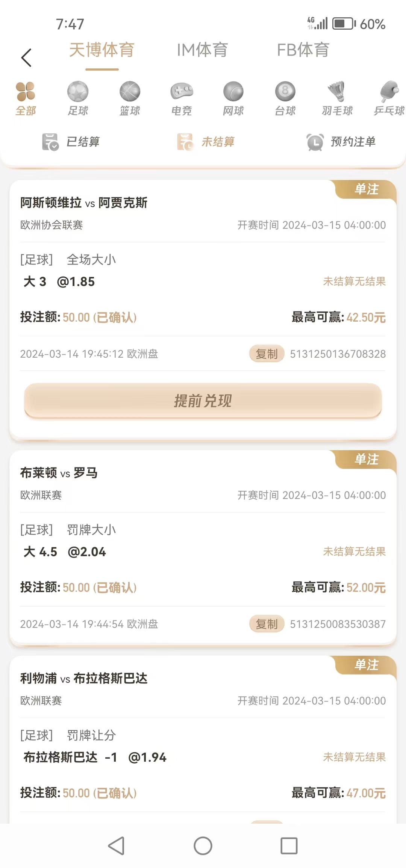406x868 pixels.
Task: Copy the 阿斯顿维拉 bet order number
Action: [267, 354]
